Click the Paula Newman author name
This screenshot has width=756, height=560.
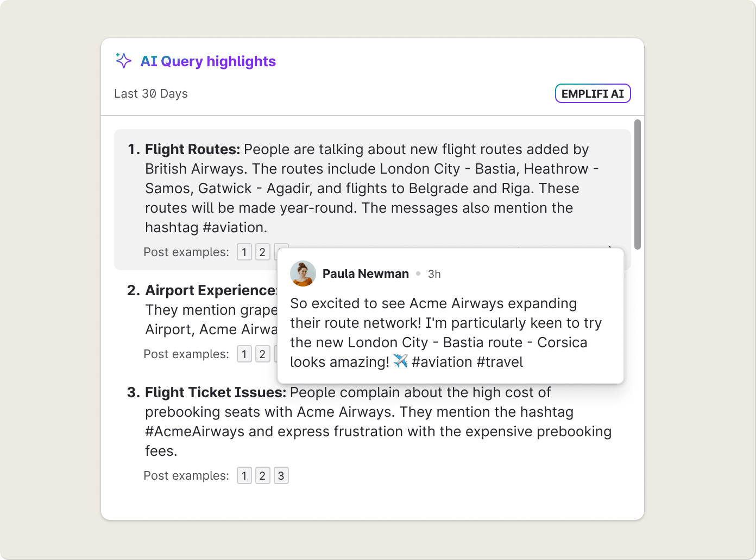point(366,274)
